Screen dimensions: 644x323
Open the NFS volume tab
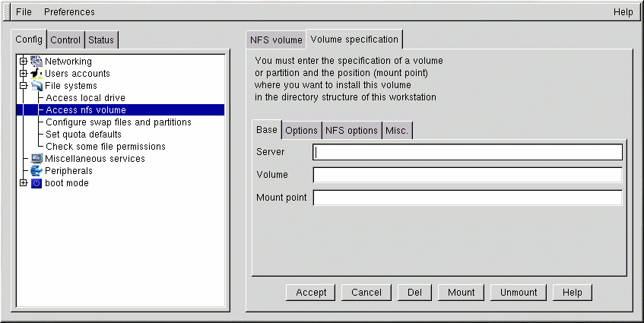(276, 40)
